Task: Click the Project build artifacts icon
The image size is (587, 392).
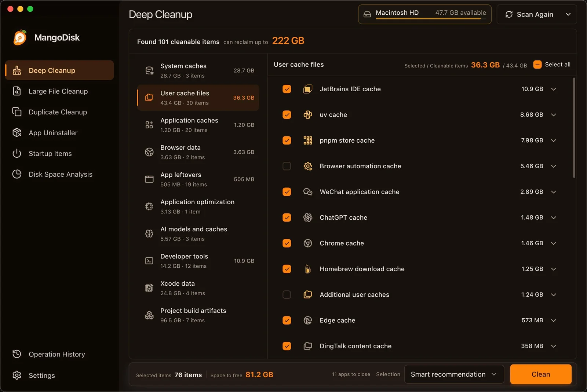Action: tap(149, 315)
